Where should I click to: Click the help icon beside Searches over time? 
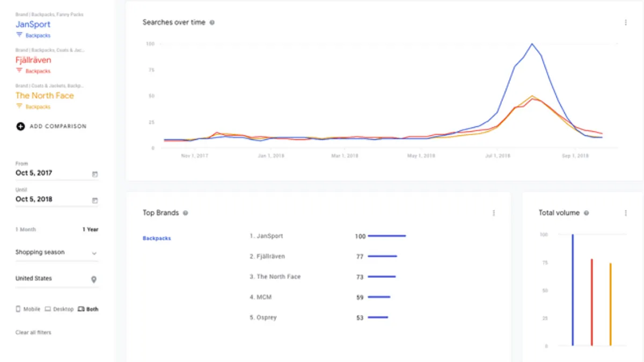point(213,23)
